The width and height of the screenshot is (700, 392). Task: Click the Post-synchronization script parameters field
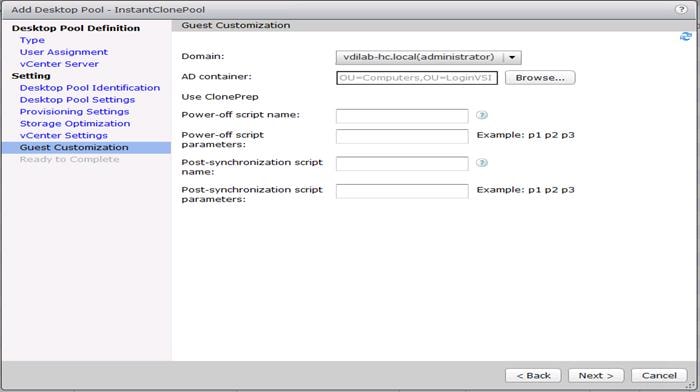click(x=402, y=192)
